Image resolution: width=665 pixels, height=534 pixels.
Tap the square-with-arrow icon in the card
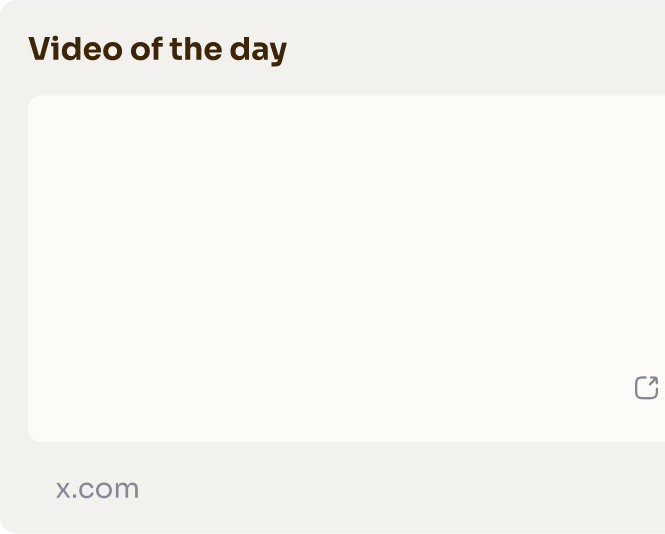[x=647, y=387]
